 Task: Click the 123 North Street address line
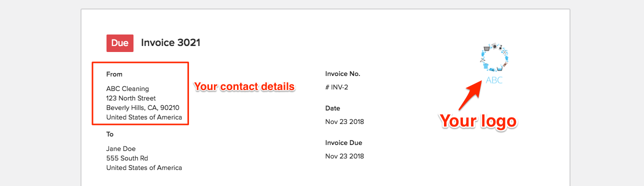131,98
